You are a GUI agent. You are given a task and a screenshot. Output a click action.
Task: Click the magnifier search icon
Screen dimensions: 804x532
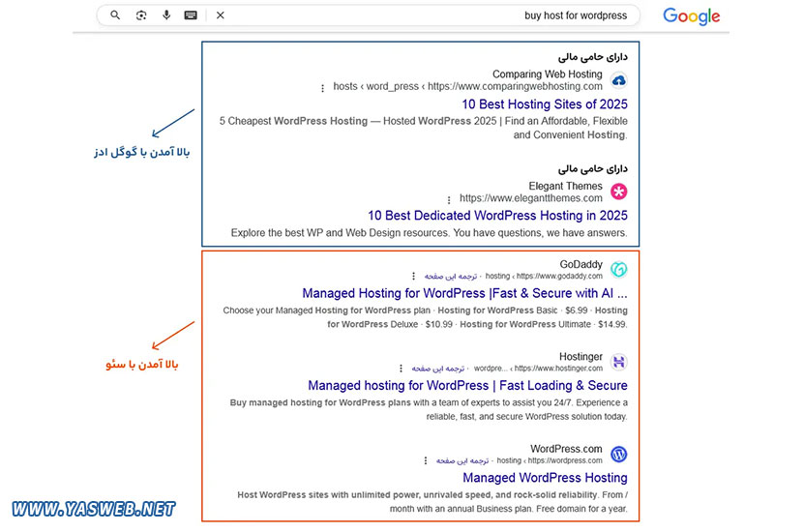pos(115,15)
